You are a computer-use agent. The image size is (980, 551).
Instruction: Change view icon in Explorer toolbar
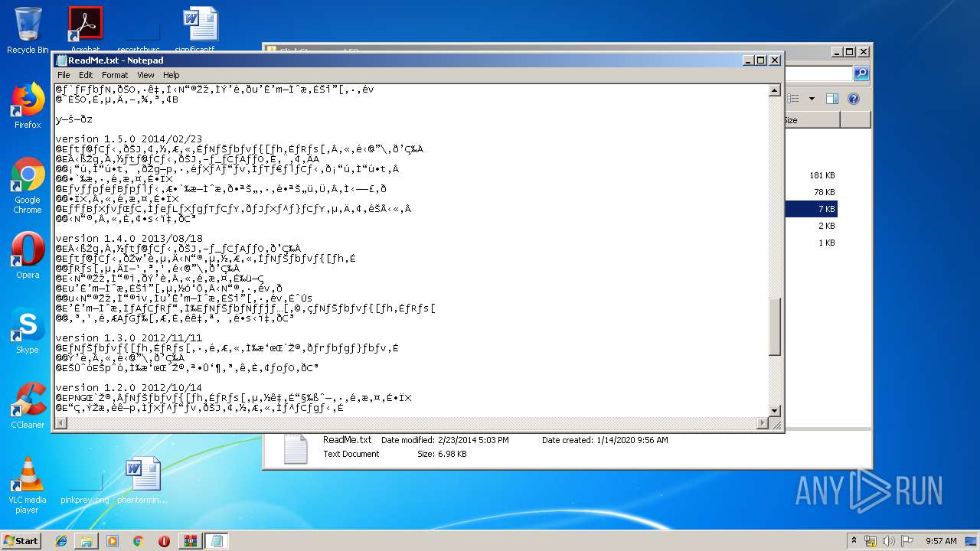pyautogui.click(x=794, y=99)
